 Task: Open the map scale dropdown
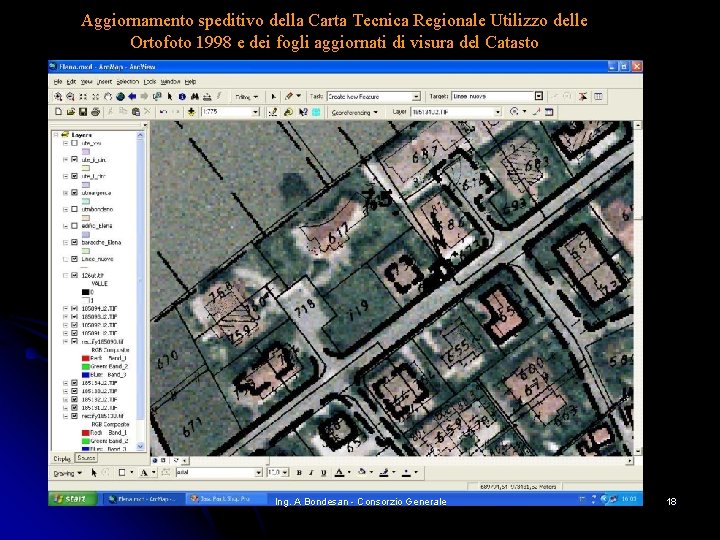256,112
